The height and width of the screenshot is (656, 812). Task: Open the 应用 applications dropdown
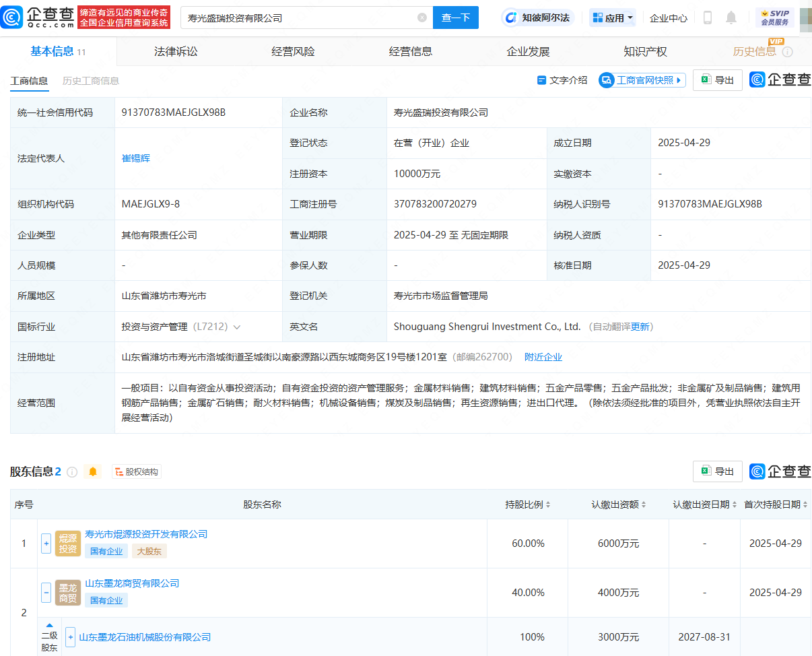pyautogui.click(x=613, y=18)
